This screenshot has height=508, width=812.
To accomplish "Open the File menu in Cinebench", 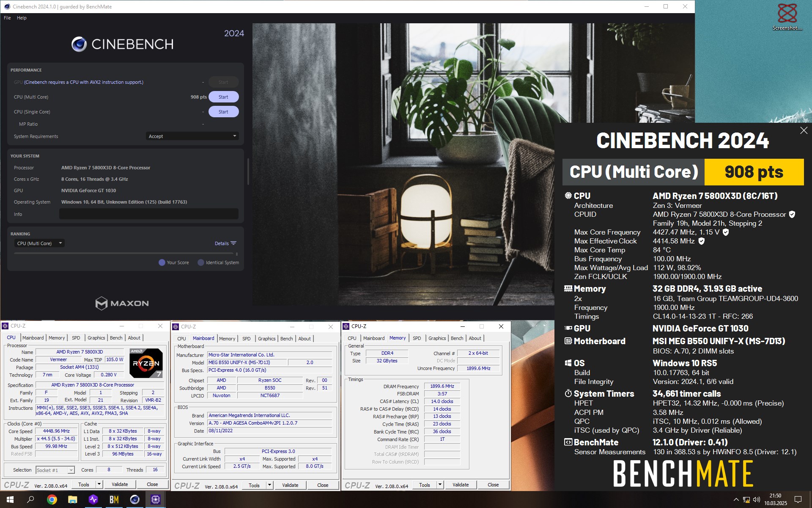I will coord(7,18).
